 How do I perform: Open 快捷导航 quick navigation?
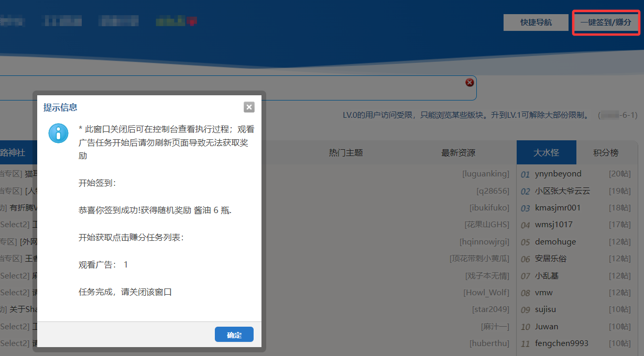tap(536, 23)
